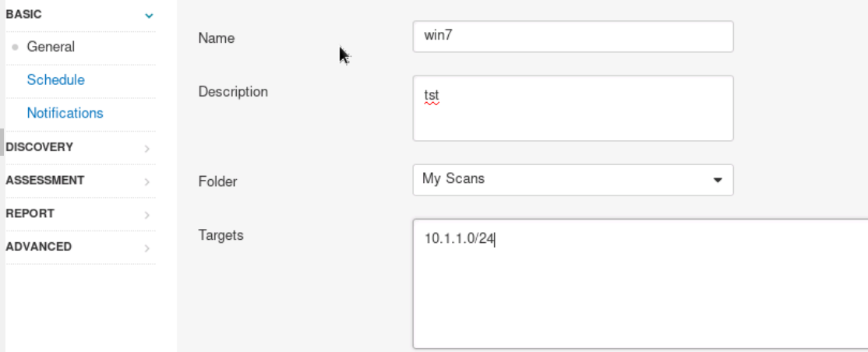Open the Notifications settings page
The width and height of the screenshot is (868, 352).
(65, 113)
